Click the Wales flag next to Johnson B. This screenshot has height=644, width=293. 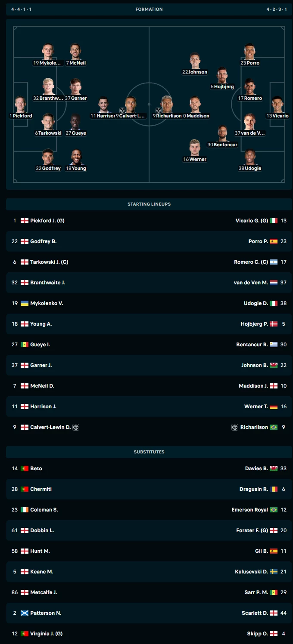tap(274, 365)
